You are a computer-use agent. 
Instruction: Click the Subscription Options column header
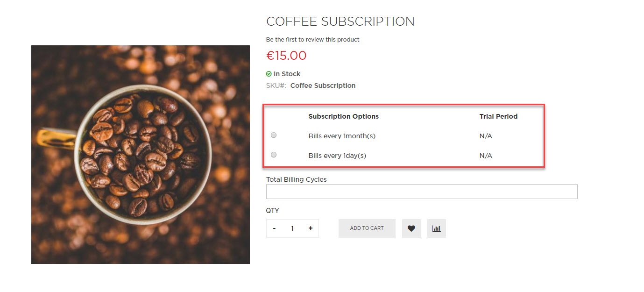pyautogui.click(x=343, y=116)
